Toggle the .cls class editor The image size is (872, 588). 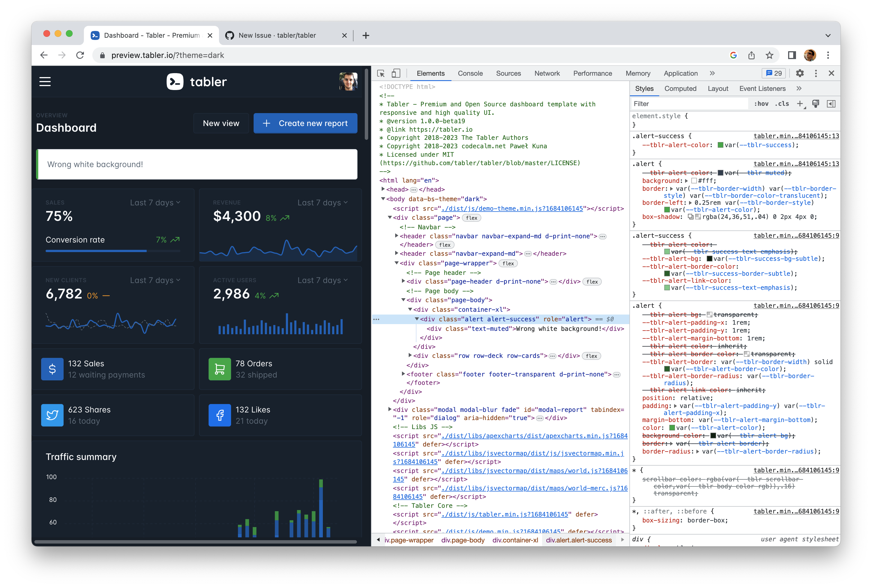coord(782,104)
